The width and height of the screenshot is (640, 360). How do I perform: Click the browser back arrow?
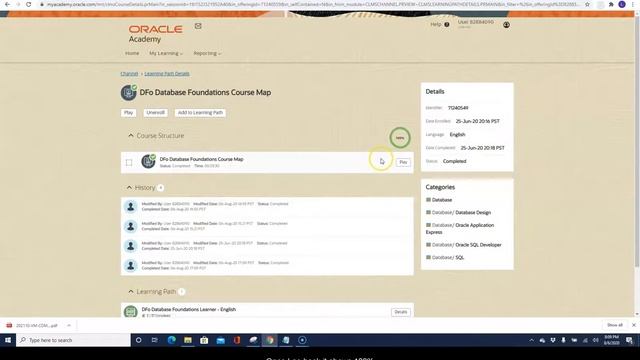pos(7,4)
